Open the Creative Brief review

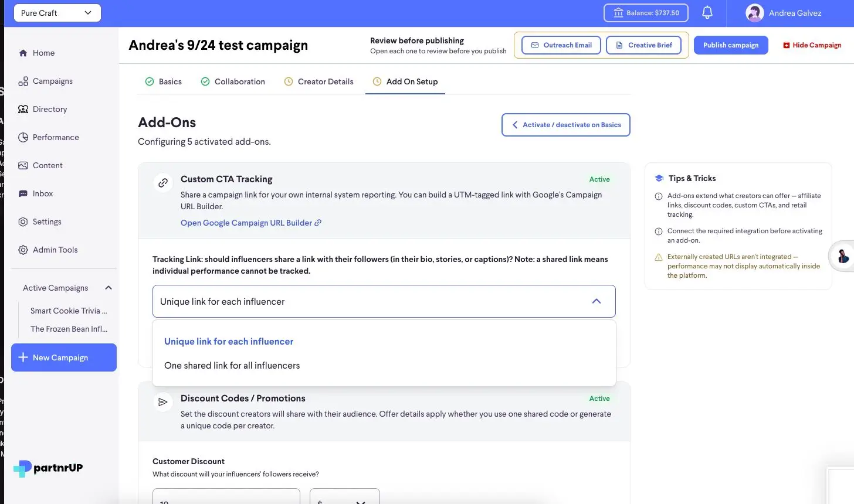(643, 45)
